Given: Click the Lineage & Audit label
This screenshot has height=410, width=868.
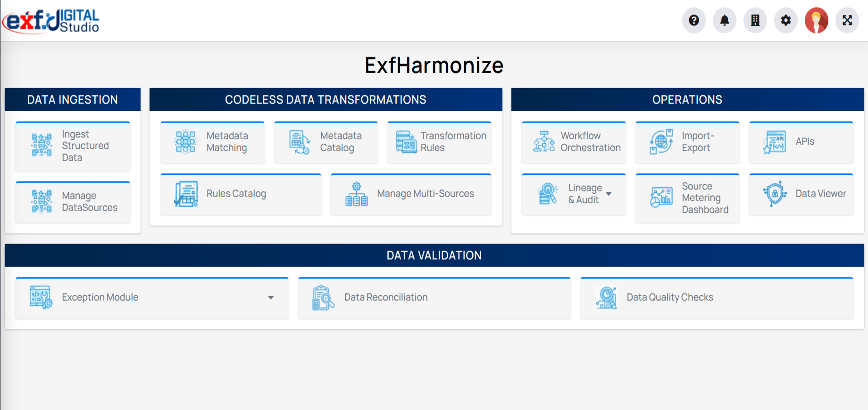Looking at the screenshot, I should pyautogui.click(x=585, y=194).
